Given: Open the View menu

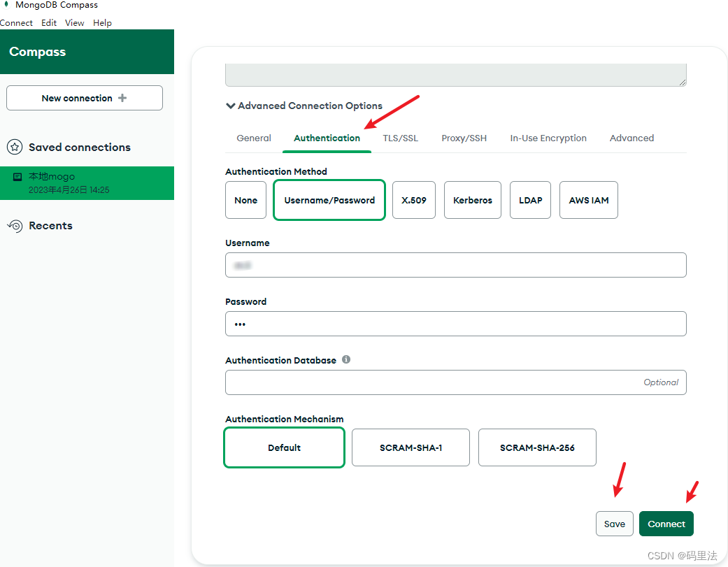Looking at the screenshot, I should click(x=75, y=23).
